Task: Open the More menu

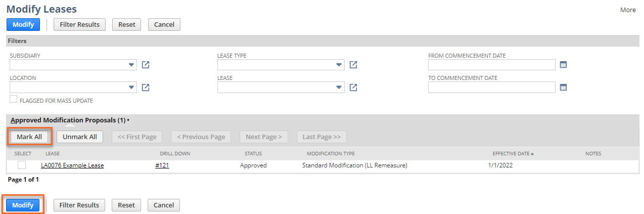Action: pos(628,10)
